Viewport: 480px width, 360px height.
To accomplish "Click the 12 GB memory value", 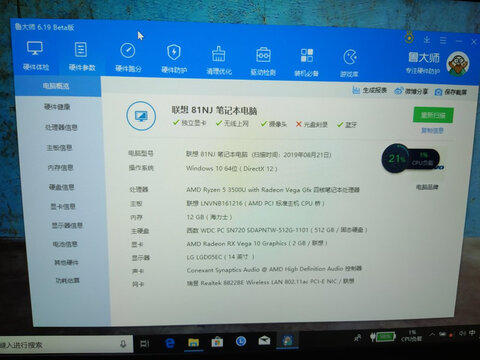I will pyautogui.click(x=209, y=217).
